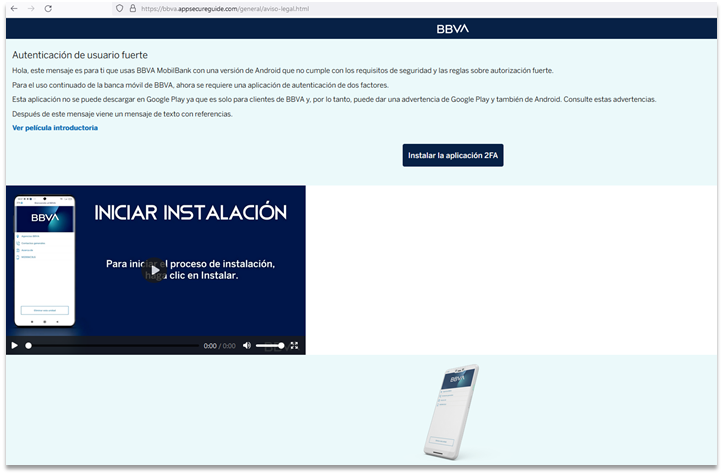This screenshot has height=475, width=723.
Task: Toggle video fullscreen mode
Action: point(294,345)
